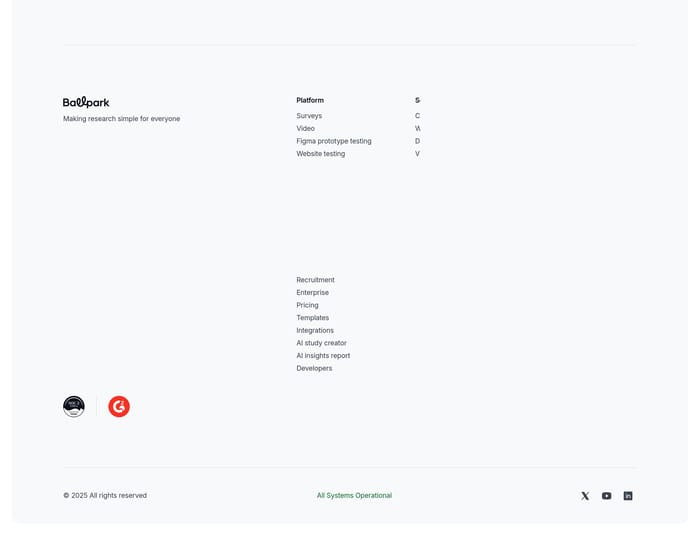Open the X (Twitter) social icon

585,496
